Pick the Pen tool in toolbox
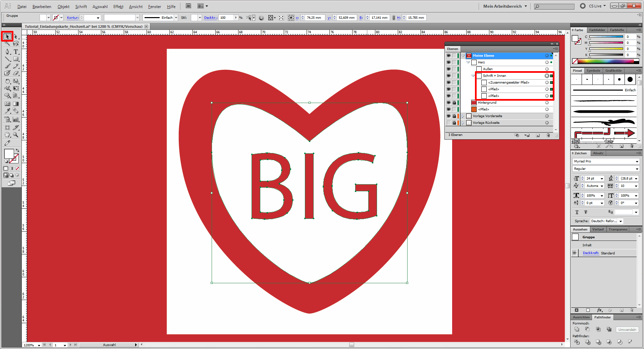 coord(7,52)
